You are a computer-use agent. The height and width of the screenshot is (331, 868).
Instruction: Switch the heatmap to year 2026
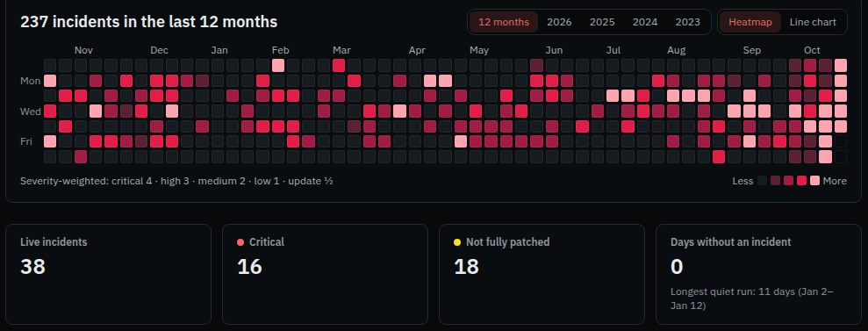(x=559, y=22)
